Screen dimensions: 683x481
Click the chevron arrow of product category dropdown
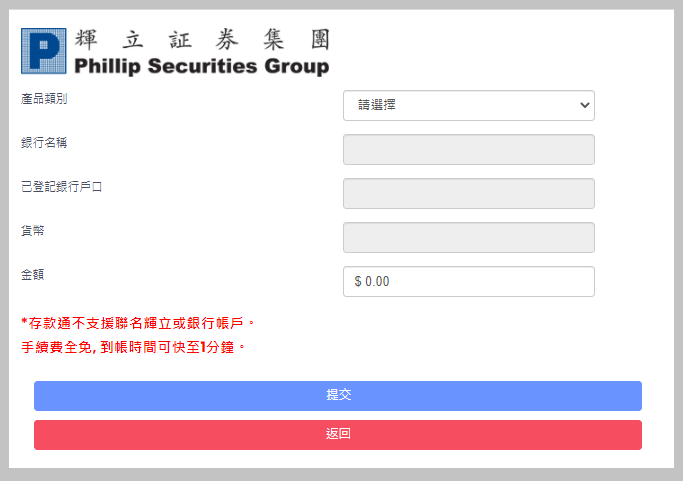[x=584, y=105]
